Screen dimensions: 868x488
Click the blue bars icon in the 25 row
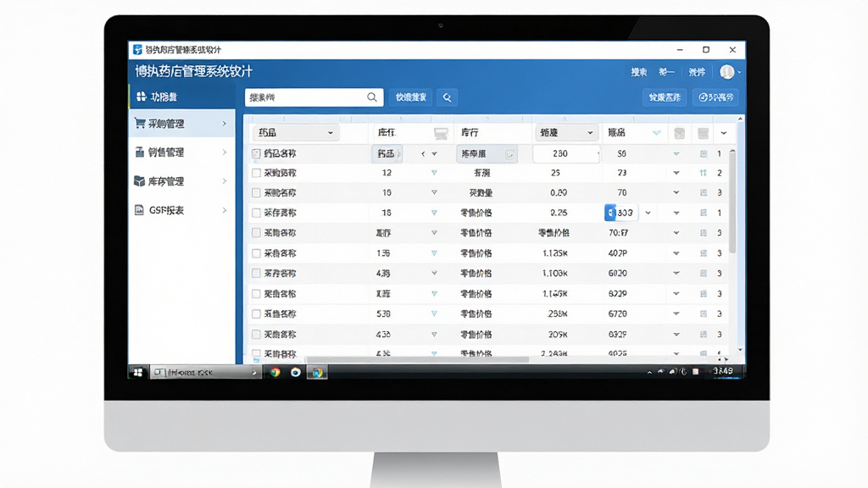(x=703, y=173)
